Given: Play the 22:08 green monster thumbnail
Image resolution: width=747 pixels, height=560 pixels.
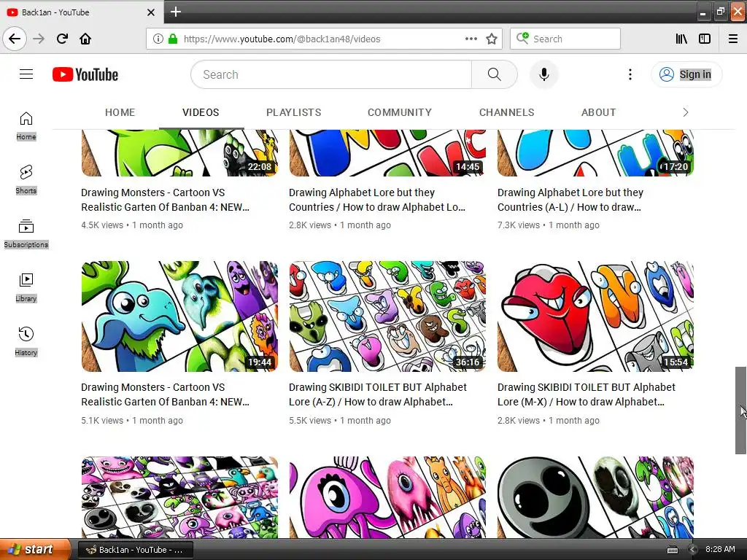Looking at the screenshot, I should (179, 153).
